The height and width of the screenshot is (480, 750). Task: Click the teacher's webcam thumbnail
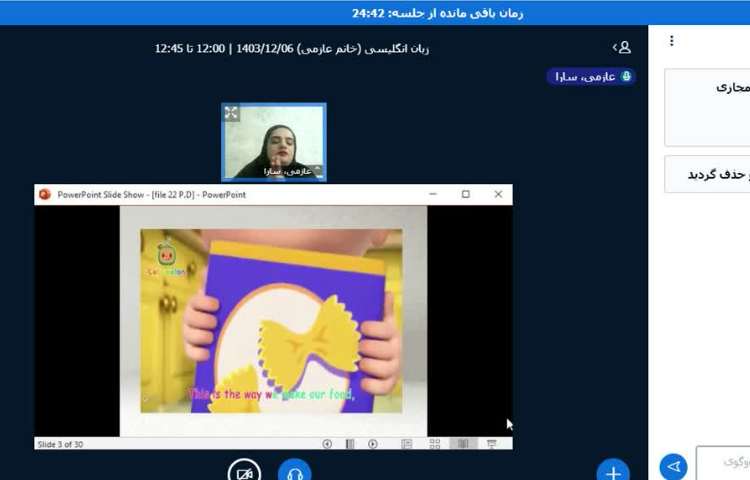click(x=273, y=141)
